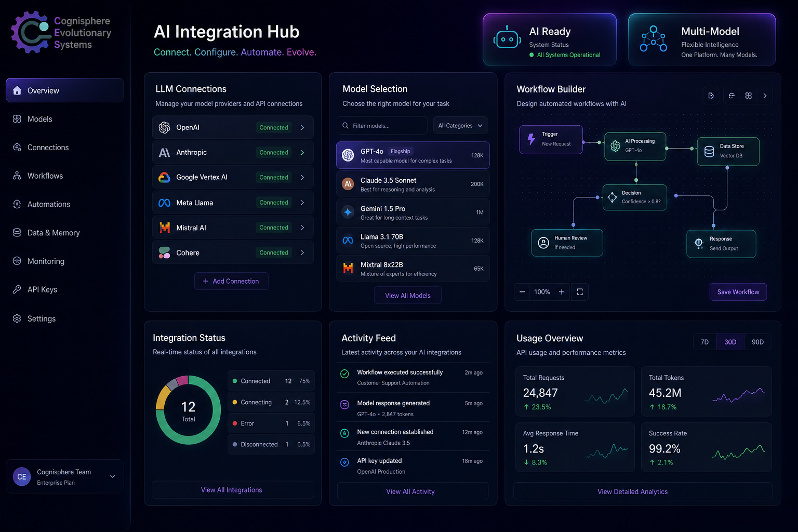Click the Meta Llama logo in connections
The width and height of the screenshot is (798, 532).
[x=165, y=203]
